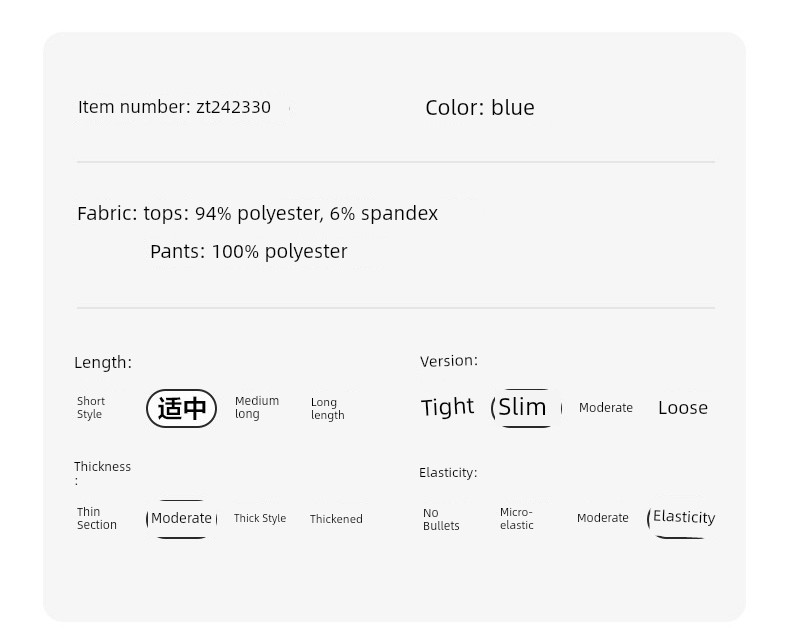Screen dimensions: 790x641
Task: Click the Pants: 100% polyester line
Action: point(249,251)
